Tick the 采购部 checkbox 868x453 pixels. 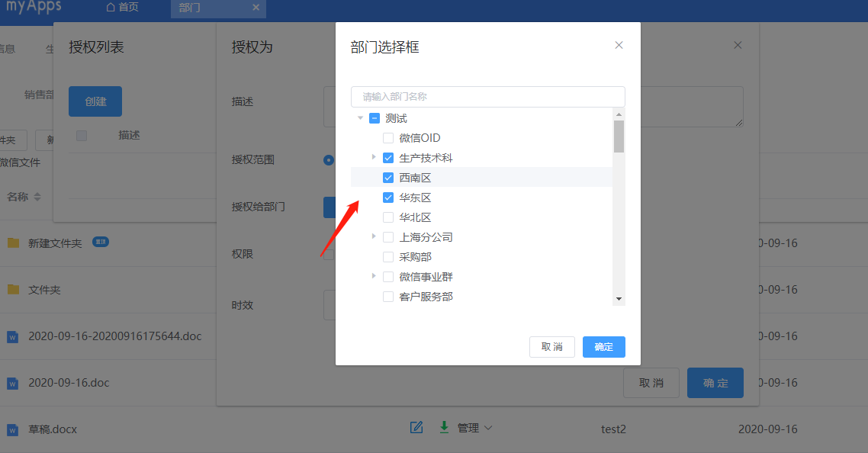388,257
